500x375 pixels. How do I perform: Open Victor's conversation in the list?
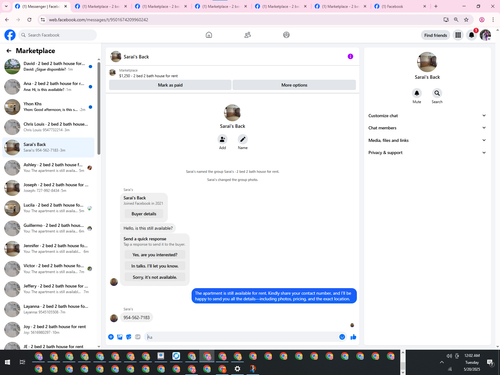49,269
